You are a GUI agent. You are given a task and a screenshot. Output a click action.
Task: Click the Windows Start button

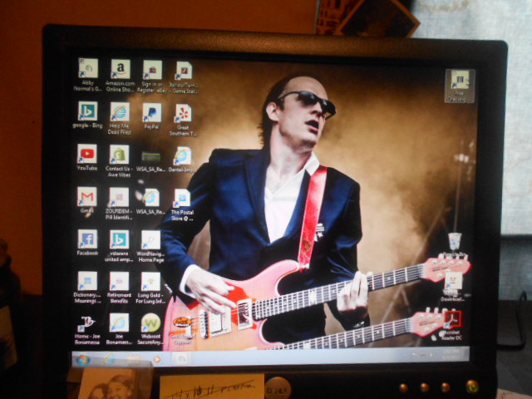(x=81, y=359)
